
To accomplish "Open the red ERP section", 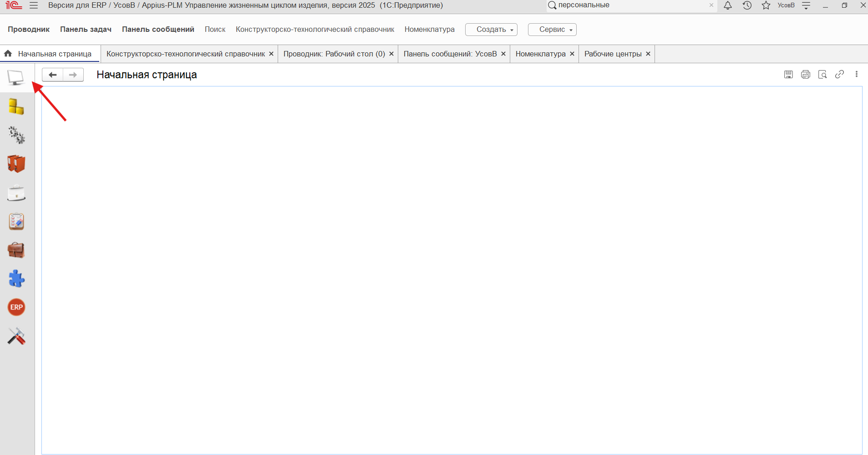I will tap(16, 307).
